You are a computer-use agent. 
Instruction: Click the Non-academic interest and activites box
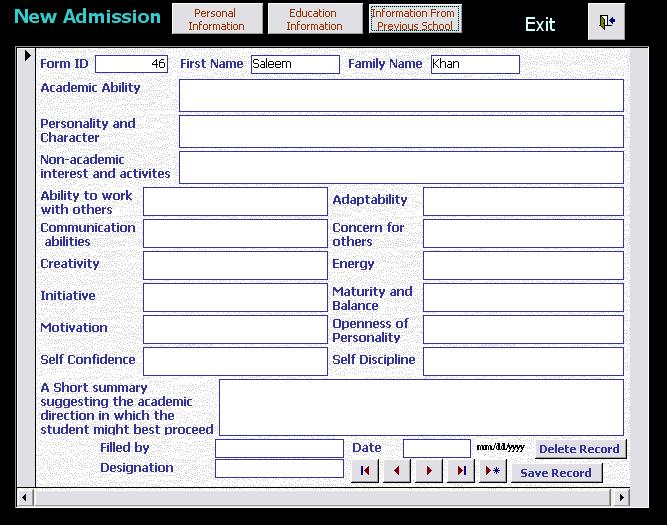click(401, 168)
